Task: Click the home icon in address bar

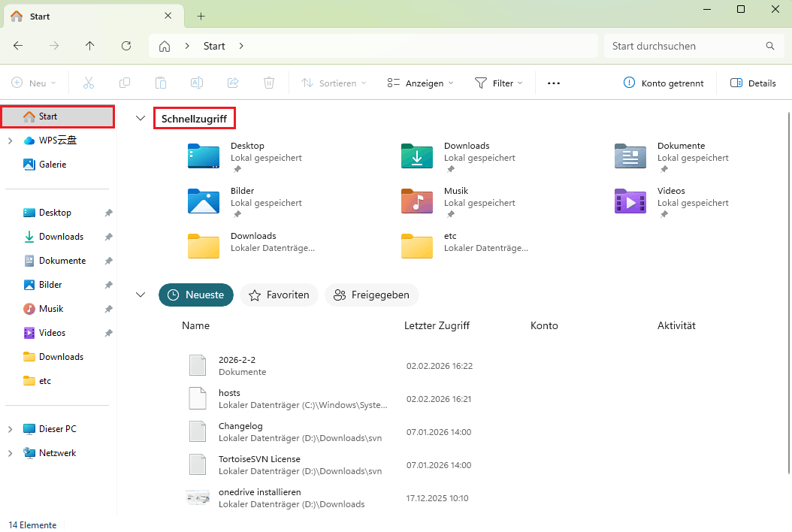Action: coord(165,46)
